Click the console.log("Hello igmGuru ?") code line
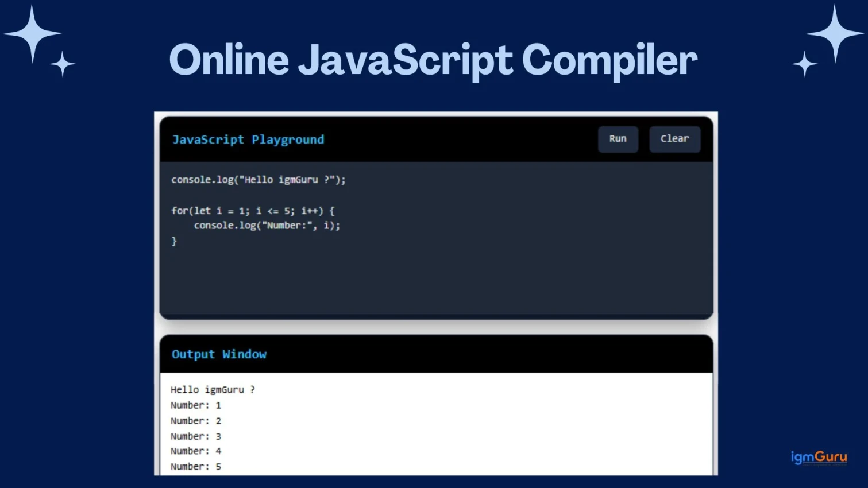Viewport: 868px width, 488px height. 259,180
